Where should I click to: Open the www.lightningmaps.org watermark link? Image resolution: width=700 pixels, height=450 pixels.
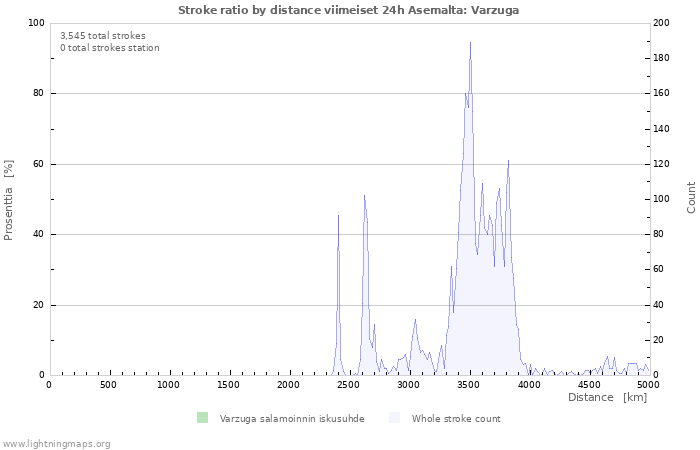point(56,443)
